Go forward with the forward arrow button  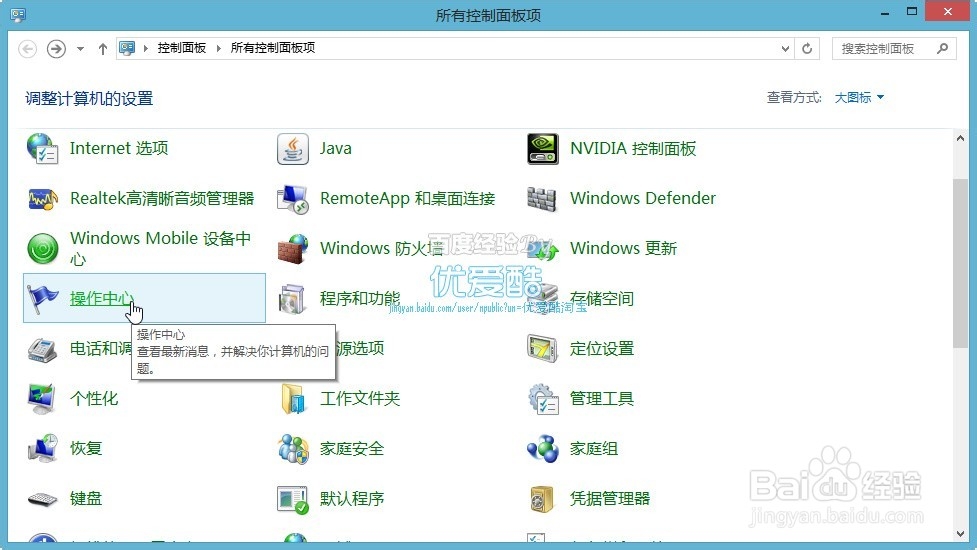pyautogui.click(x=56, y=49)
